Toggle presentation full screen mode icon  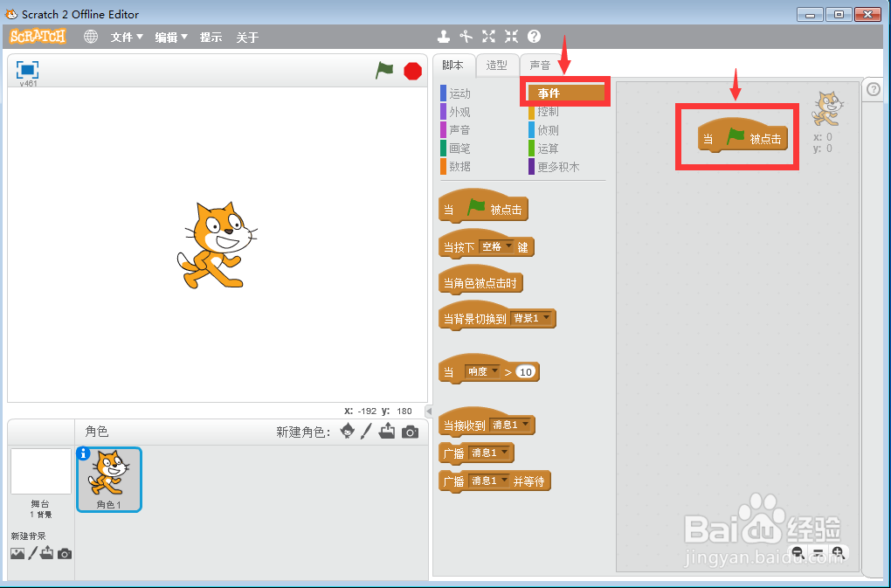(27, 70)
